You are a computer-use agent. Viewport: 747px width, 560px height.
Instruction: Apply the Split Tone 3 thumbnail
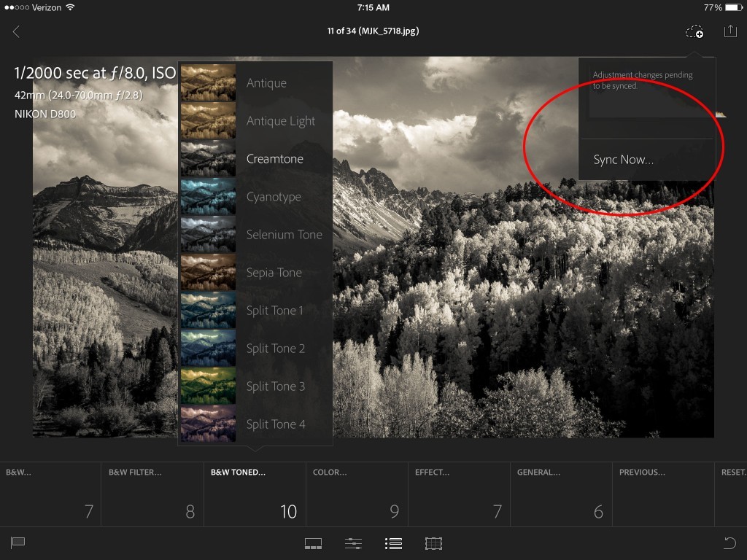(208, 386)
